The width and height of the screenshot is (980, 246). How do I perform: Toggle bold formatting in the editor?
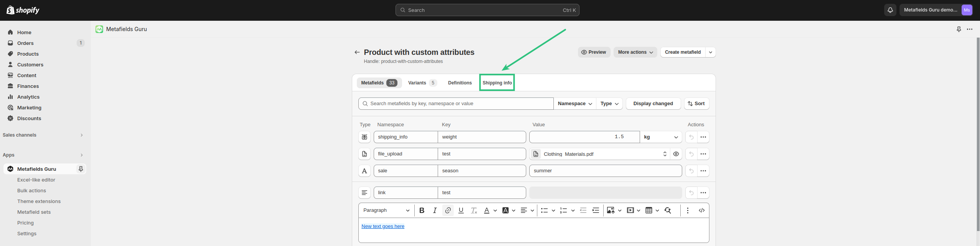[422, 210]
